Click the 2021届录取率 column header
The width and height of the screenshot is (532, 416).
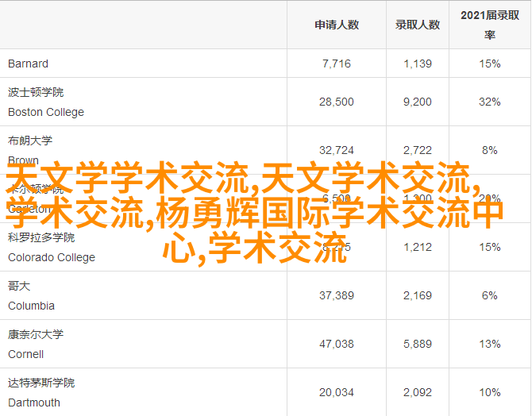click(x=490, y=25)
